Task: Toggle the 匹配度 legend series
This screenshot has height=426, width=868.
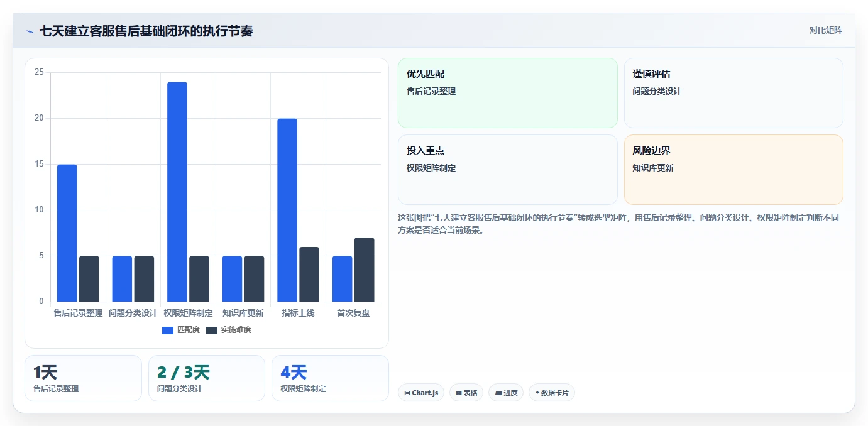Action: [x=181, y=330]
